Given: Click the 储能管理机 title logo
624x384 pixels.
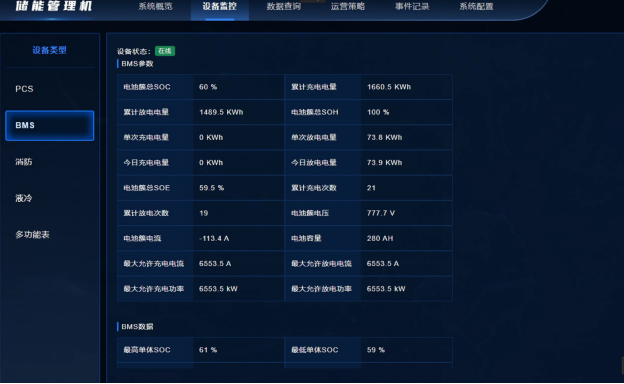Looking at the screenshot, I should (x=54, y=6).
